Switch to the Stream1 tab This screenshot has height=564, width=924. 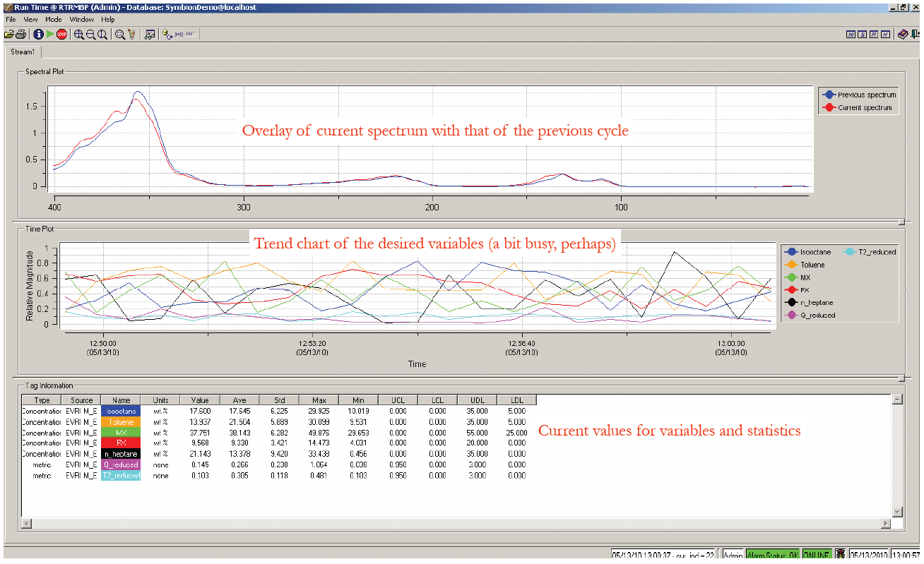(23, 52)
